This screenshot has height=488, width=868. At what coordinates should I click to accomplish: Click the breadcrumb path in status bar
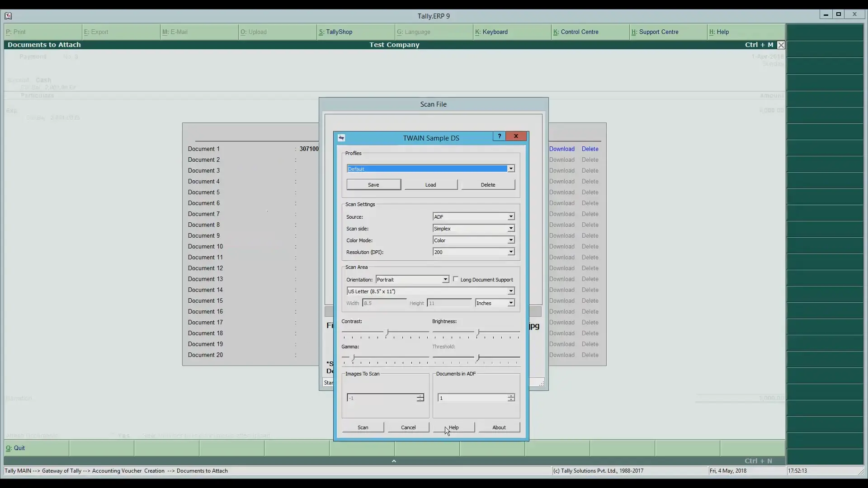(116, 470)
